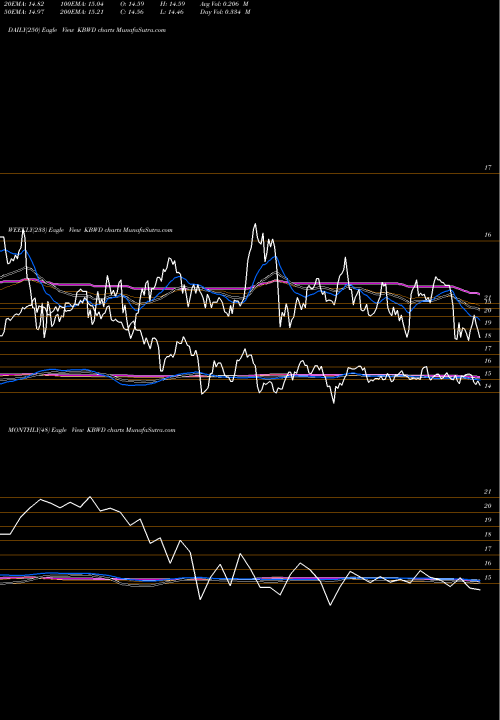Click the 15 label on monthly chart axis
The height and width of the screenshot is (720, 500).
488,578
